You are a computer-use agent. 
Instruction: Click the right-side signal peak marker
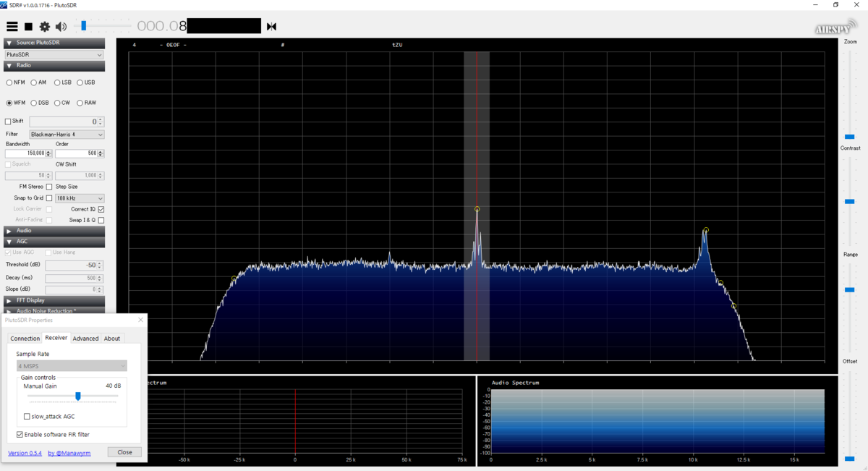[705, 230]
